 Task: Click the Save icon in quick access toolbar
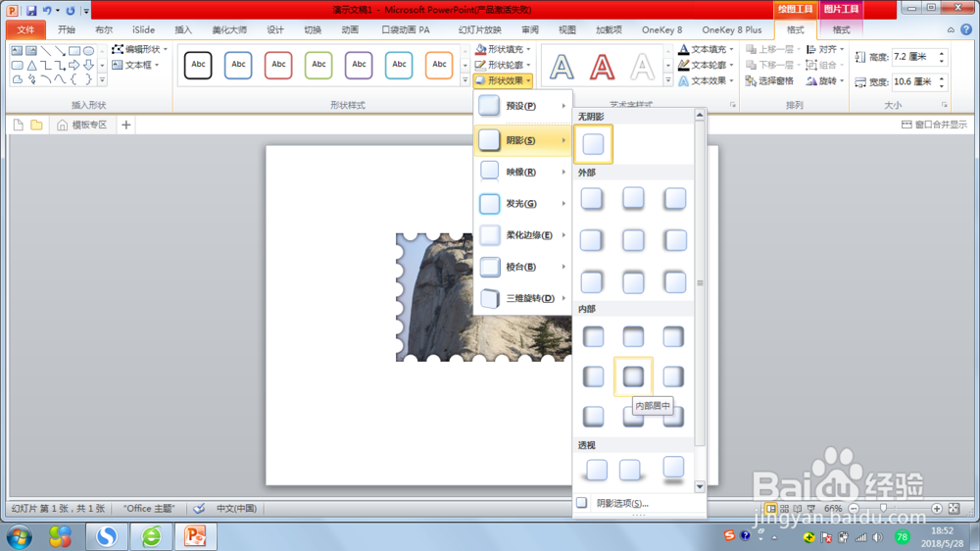[x=30, y=10]
